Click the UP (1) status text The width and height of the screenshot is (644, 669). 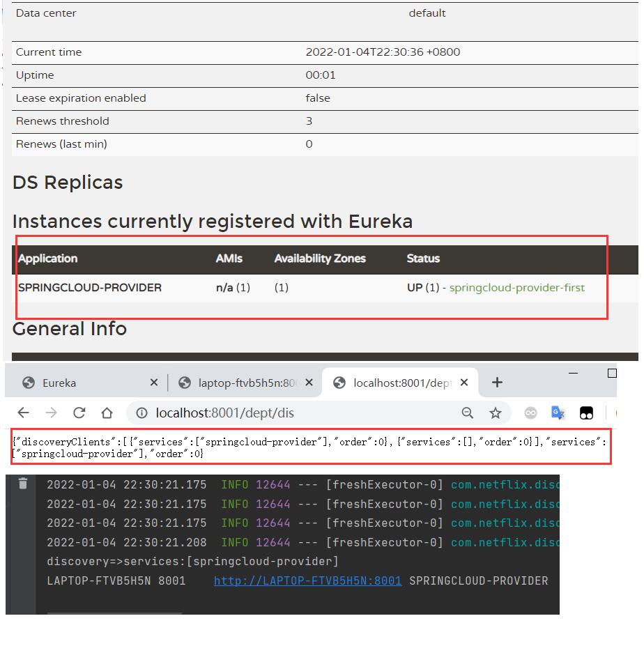pos(423,288)
